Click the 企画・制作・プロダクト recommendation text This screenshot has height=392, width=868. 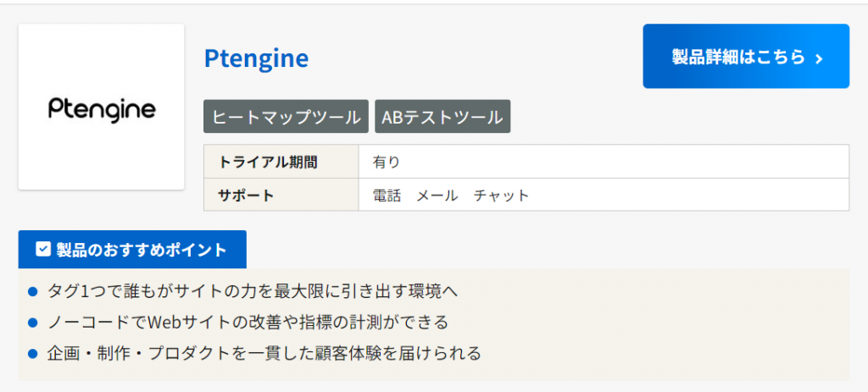click(264, 352)
